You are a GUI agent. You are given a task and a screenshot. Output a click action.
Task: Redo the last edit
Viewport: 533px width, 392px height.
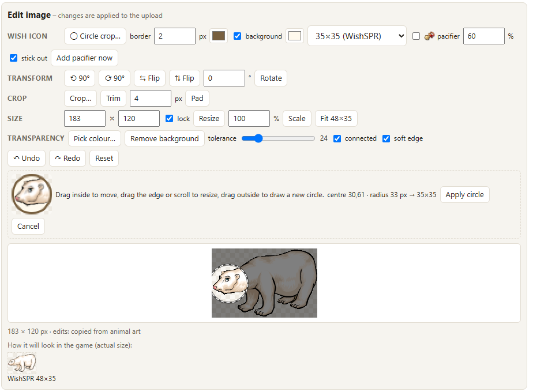click(x=67, y=159)
